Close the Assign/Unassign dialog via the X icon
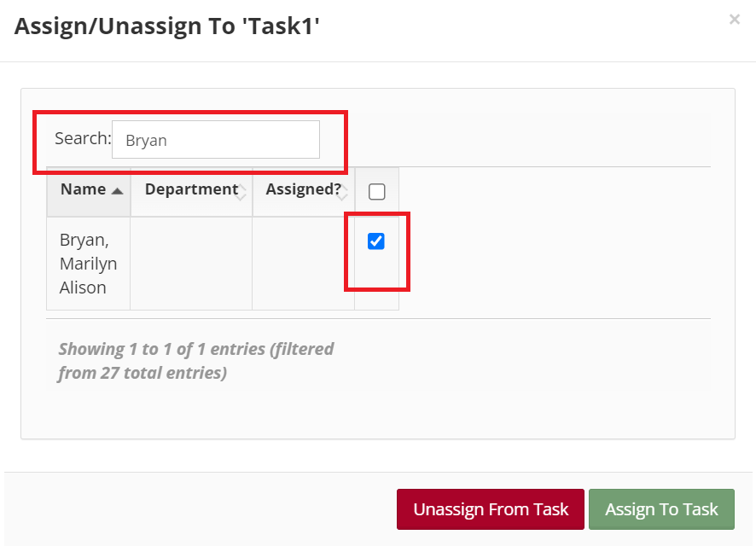This screenshot has height=546, width=756. point(735,19)
